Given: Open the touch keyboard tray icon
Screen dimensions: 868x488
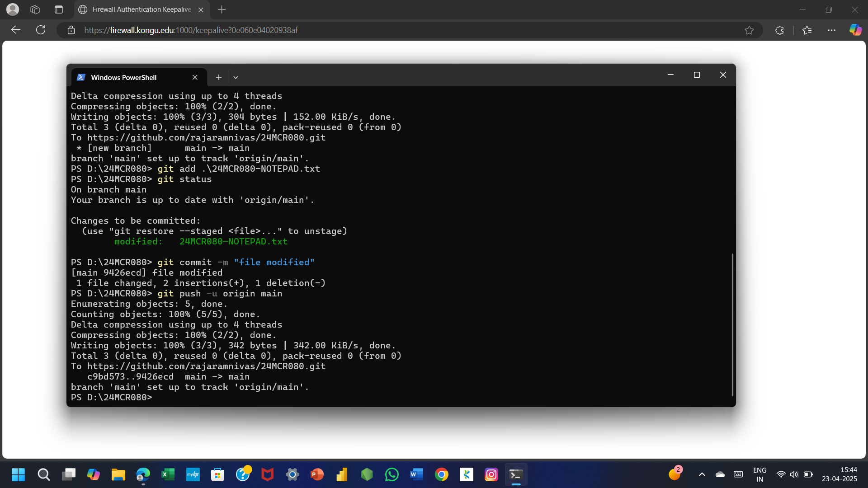Looking at the screenshot, I should coord(738,474).
